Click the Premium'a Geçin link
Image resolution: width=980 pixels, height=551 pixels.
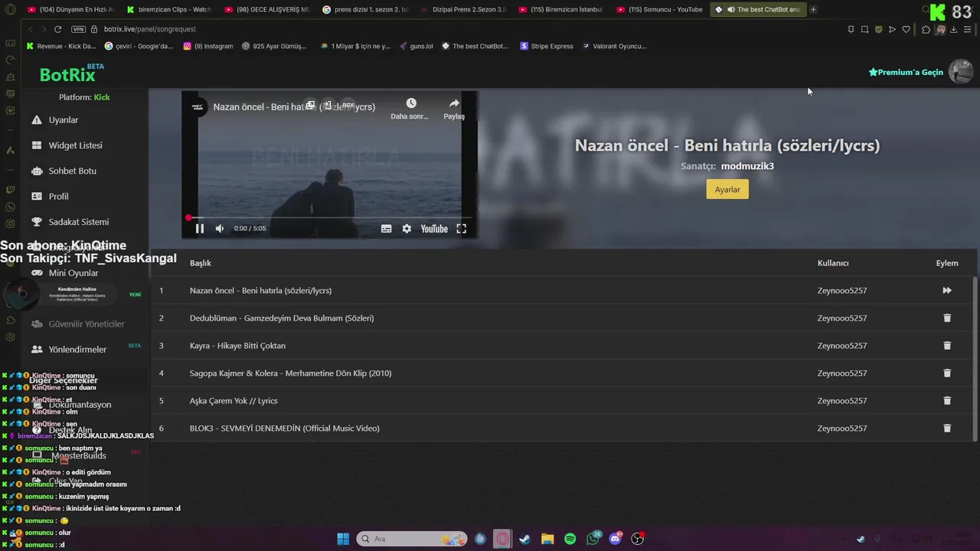pyautogui.click(x=906, y=72)
